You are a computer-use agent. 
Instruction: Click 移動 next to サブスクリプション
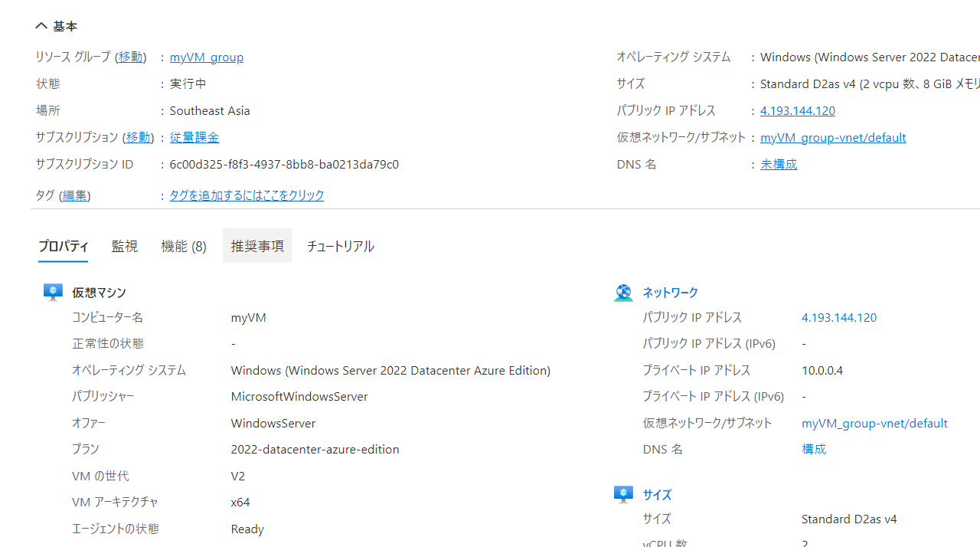(138, 137)
